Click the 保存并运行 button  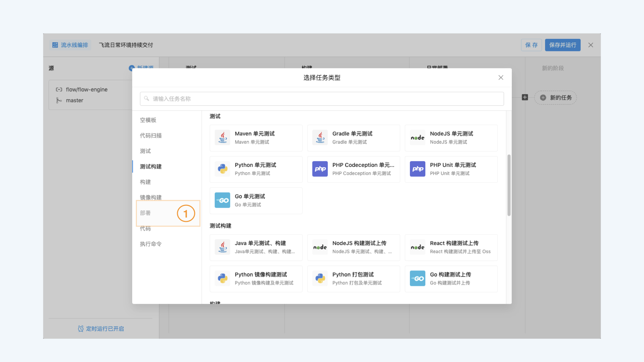[x=562, y=45]
